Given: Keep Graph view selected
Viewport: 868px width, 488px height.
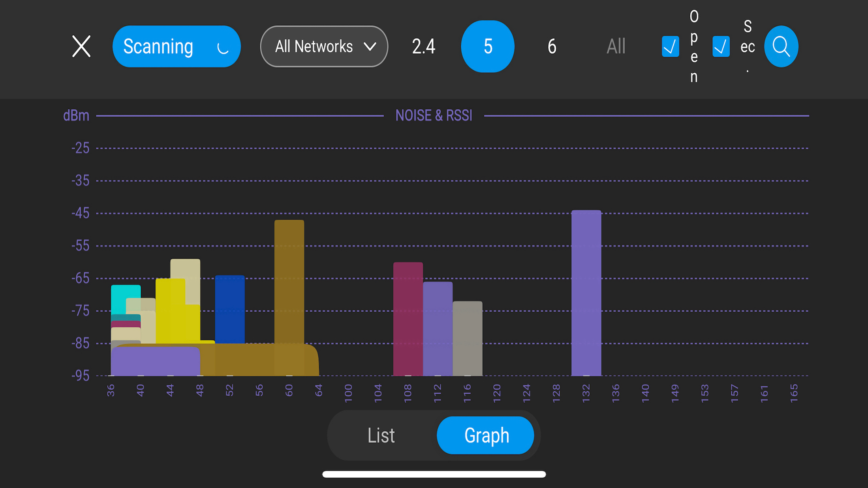Looking at the screenshot, I should pyautogui.click(x=485, y=435).
